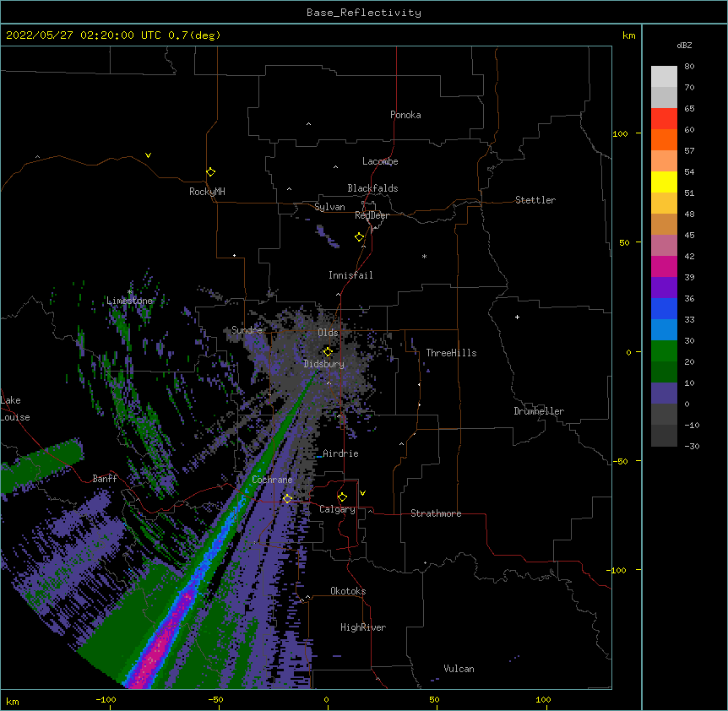Image resolution: width=728 pixels, height=711 pixels.
Task: Click the yellow v marker northwest of RockyMH
Action: click(148, 155)
